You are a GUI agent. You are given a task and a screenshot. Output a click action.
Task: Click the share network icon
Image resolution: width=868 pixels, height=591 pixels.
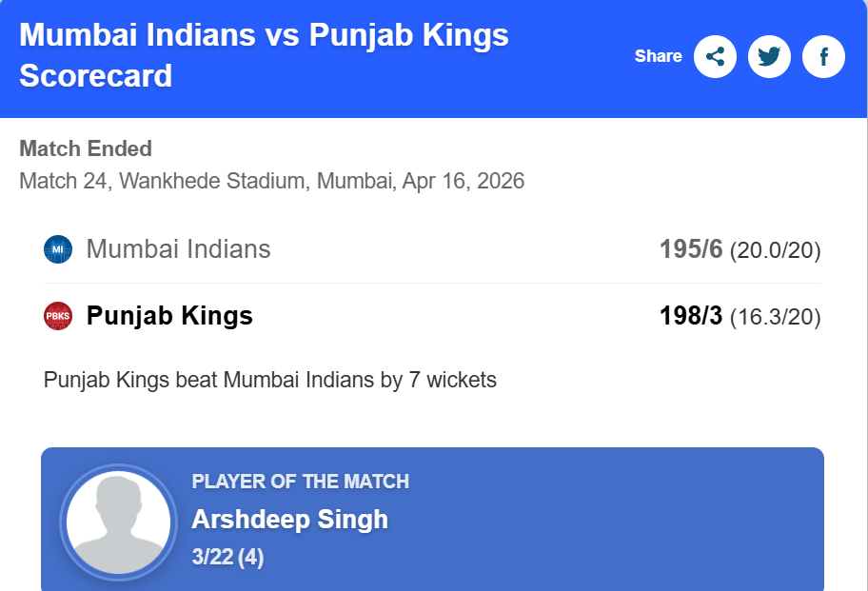click(x=715, y=57)
